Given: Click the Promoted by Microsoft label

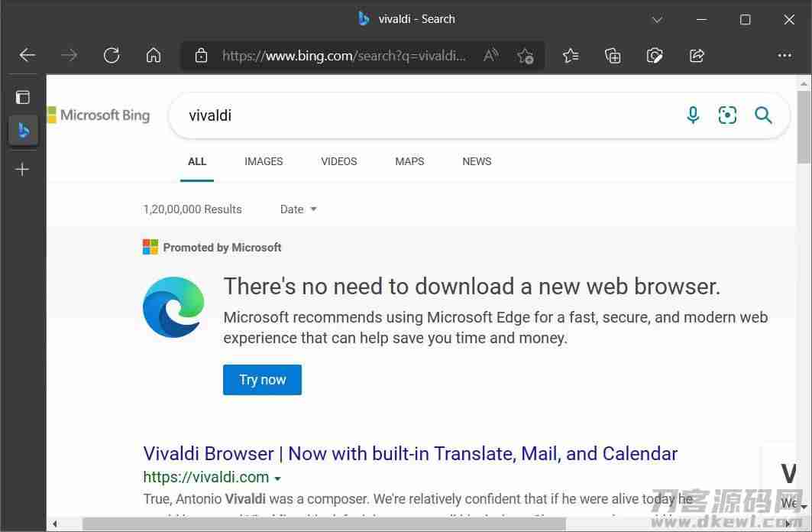Looking at the screenshot, I should 222,248.
